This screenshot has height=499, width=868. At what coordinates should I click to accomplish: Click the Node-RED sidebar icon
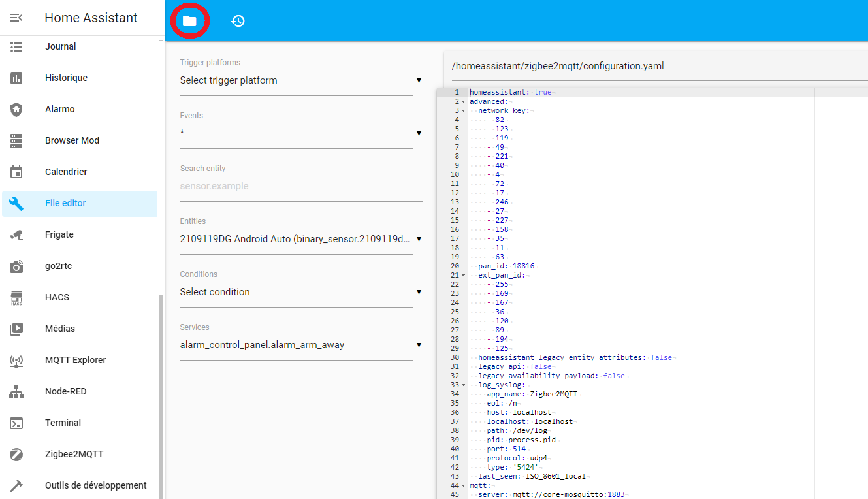tap(16, 392)
